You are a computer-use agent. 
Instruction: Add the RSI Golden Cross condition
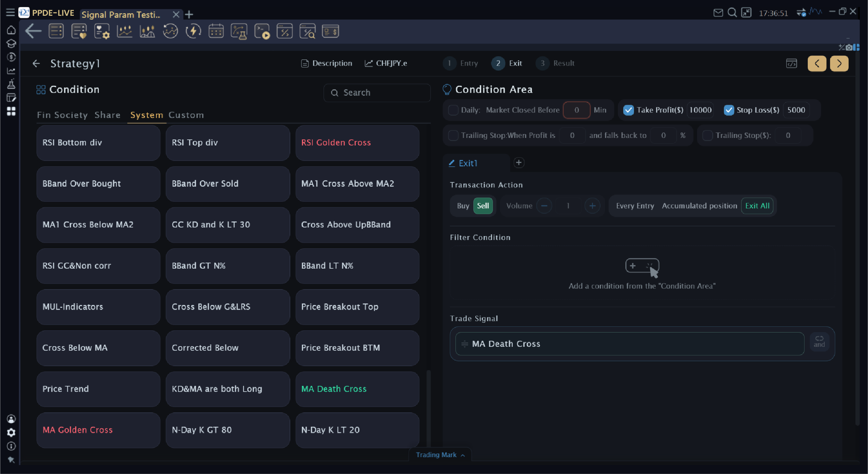(357, 143)
